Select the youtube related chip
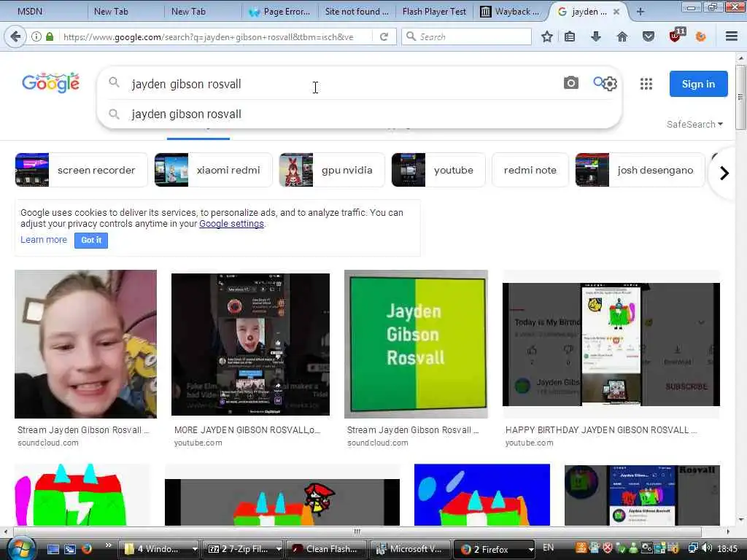The height and width of the screenshot is (560, 747). point(438,170)
